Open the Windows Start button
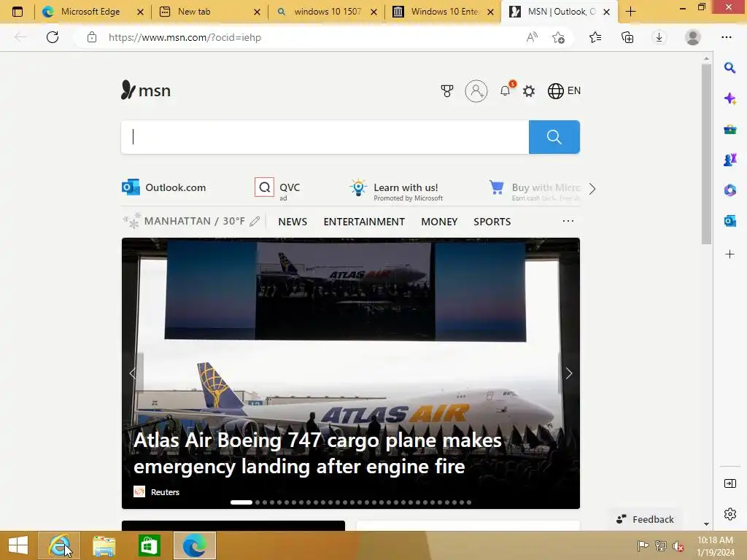This screenshot has width=747, height=560. coord(18,545)
